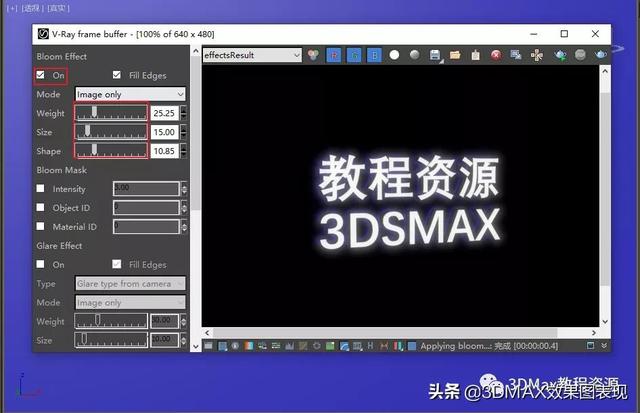Click the Bloom Size slider
This screenshot has width=640, height=413.
click(111, 132)
